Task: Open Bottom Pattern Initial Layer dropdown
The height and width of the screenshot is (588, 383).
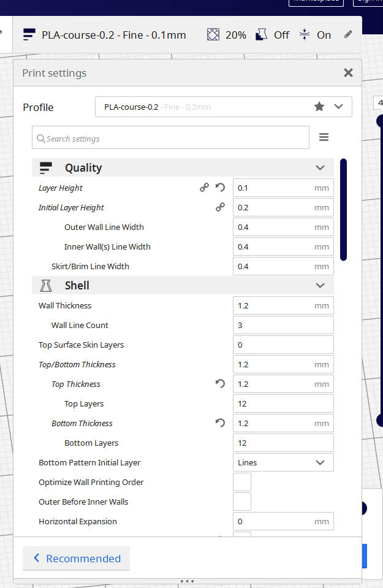Action: pos(283,462)
